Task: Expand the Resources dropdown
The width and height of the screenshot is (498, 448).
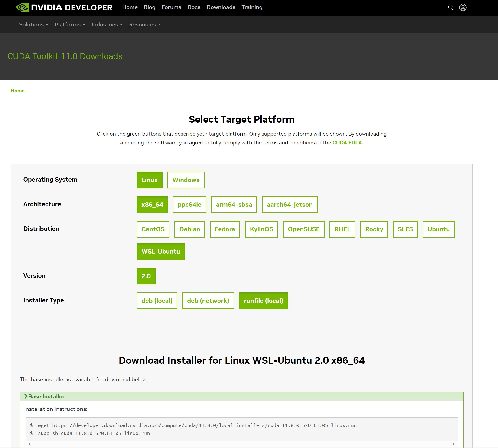Action: pyautogui.click(x=145, y=25)
